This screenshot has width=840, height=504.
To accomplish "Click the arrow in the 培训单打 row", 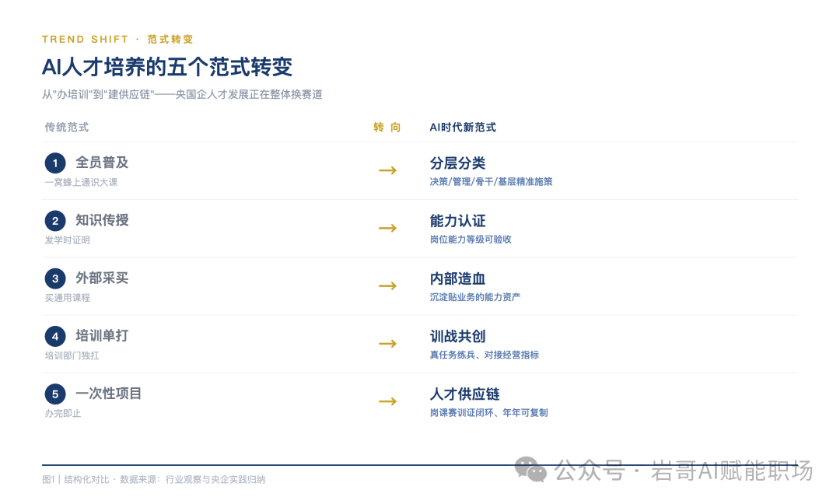I will pyautogui.click(x=387, y=343).
